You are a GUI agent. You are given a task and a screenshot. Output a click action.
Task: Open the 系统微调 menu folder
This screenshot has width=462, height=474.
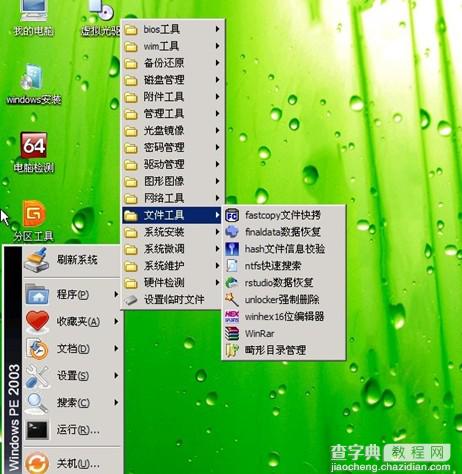[x=172, y=249]
